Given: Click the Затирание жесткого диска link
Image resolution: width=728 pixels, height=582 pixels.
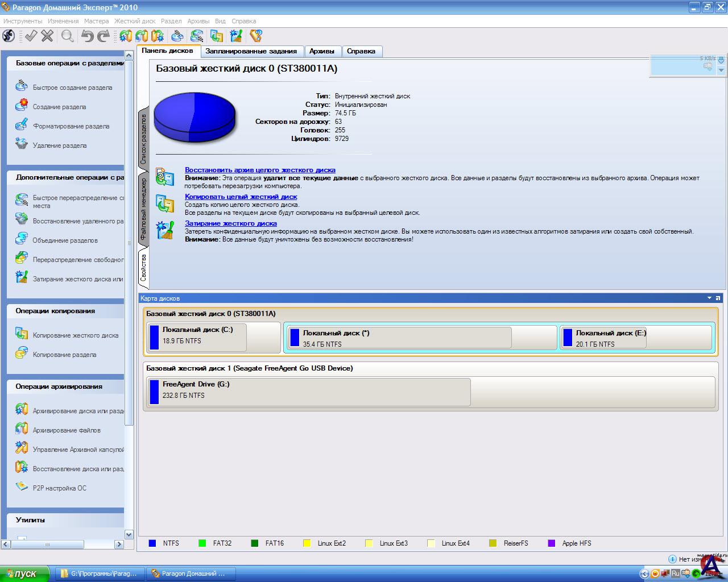Looking at the screenshot, I should [x=230, y=223].
